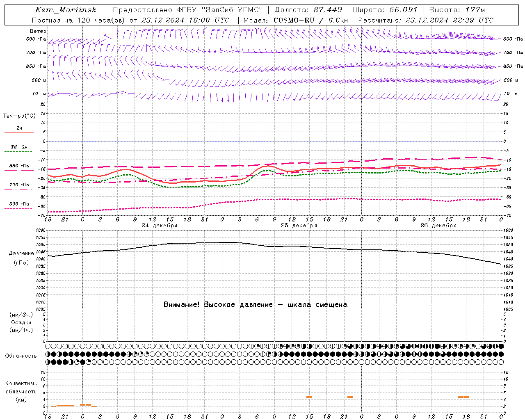The height and width of the screenshot is (420, 525).
Task: Click the (км) convective cloud unit label
Action: click(21, 399)
